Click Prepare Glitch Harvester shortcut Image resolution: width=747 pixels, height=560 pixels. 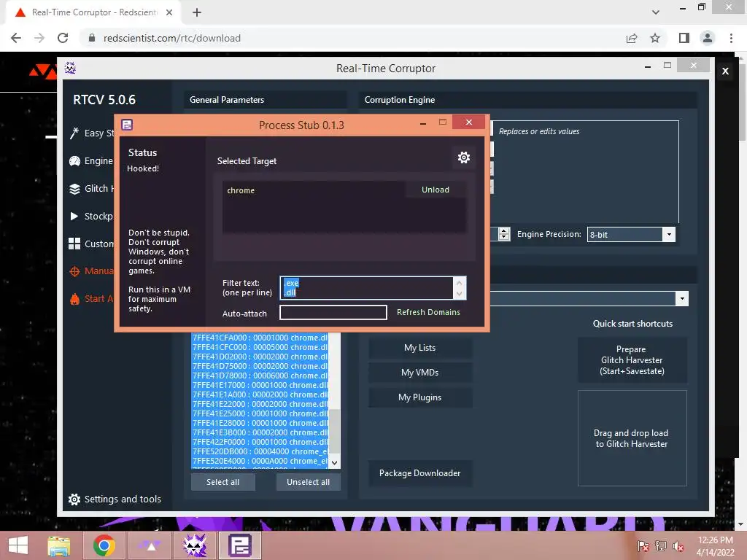click(632, 360)
